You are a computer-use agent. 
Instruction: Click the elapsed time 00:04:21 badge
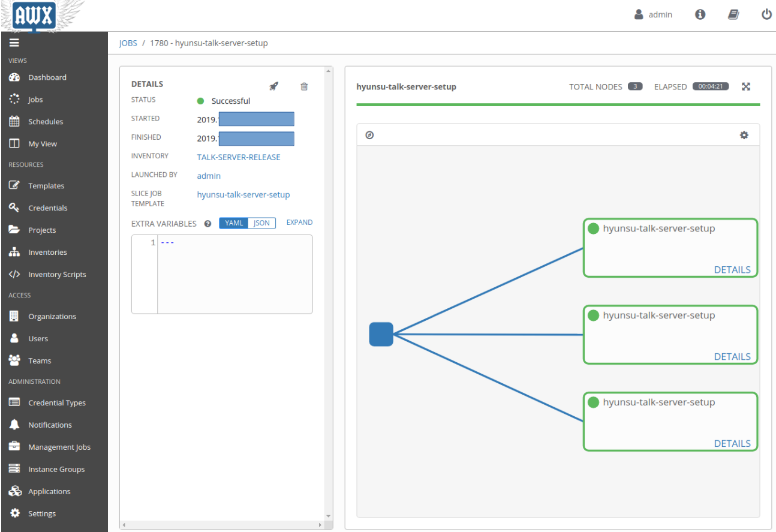pyautogui.click(x=711, y=86)
